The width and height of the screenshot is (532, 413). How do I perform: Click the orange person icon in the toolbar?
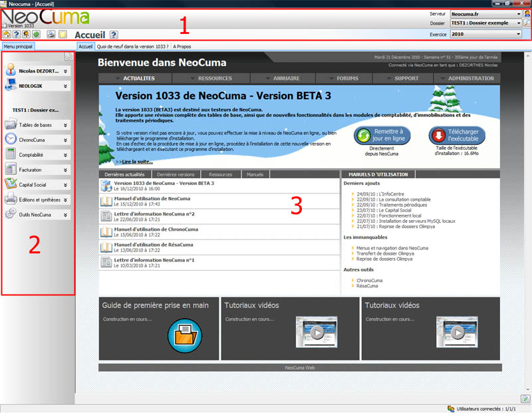click(x=26, y=35)
